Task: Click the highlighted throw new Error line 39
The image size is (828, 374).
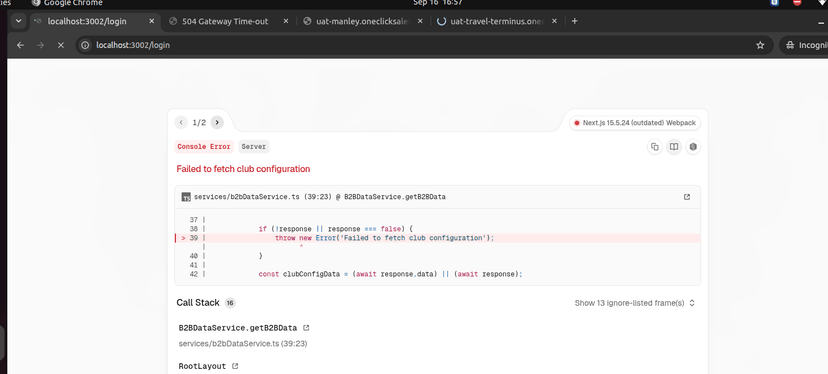Action: coord(437,238)
